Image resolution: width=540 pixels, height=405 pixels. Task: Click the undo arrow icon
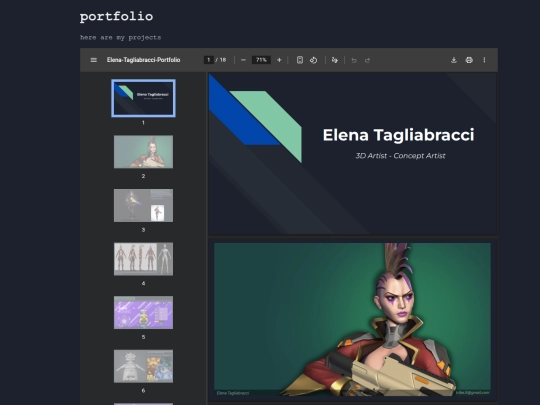click(x=354, y=60)
